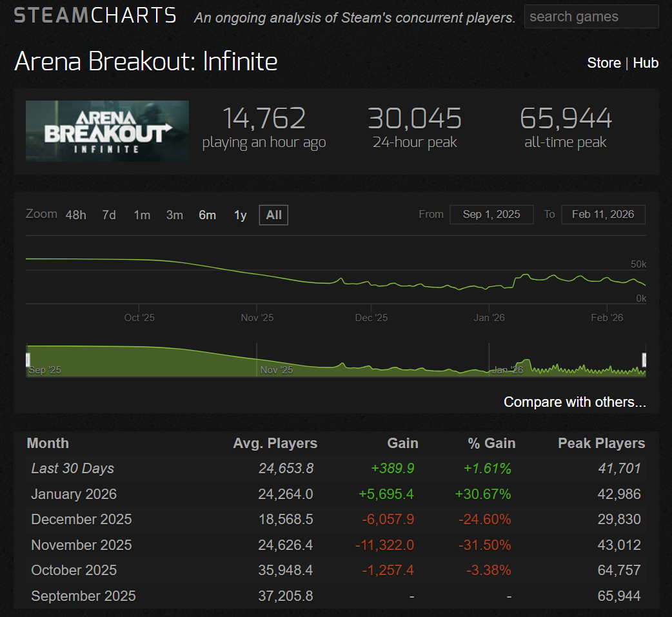Viewport: 672px width, 617px height.
Task: Click Oct '25 axis label
Action: (x=139, y=318)
